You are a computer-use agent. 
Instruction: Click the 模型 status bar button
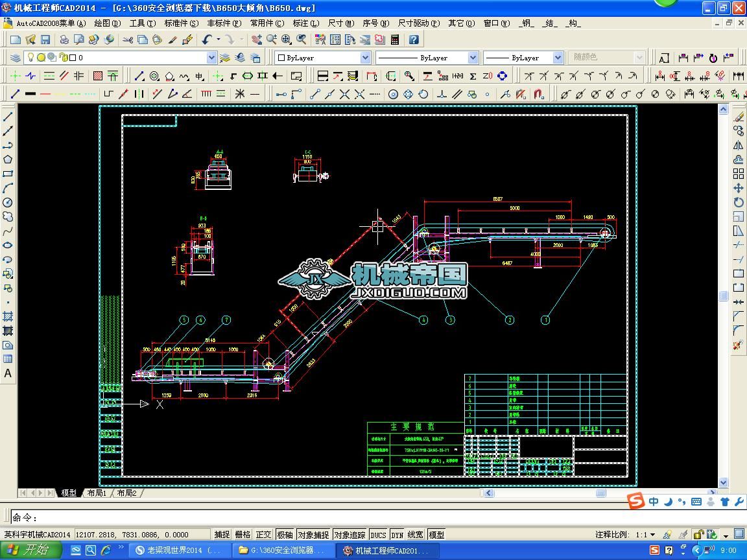pos(436,535)
